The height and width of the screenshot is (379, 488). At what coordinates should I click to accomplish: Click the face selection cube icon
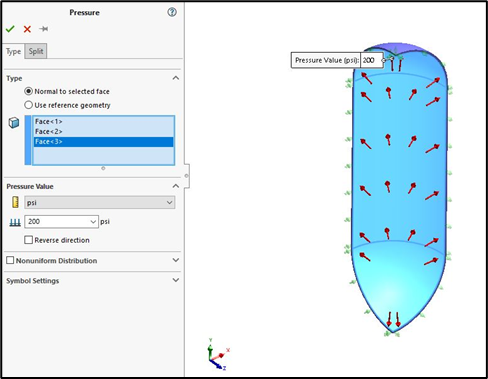(14, 123)
